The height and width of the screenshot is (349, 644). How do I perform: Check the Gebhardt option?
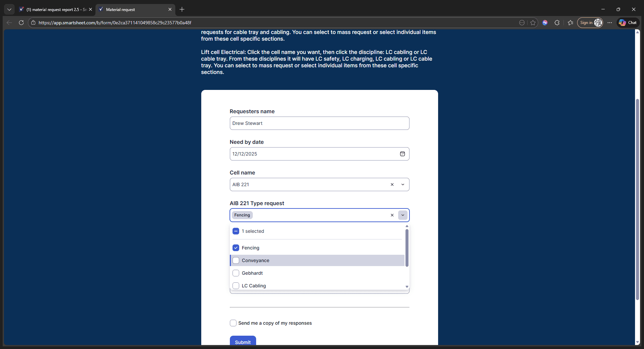(236, 273)
